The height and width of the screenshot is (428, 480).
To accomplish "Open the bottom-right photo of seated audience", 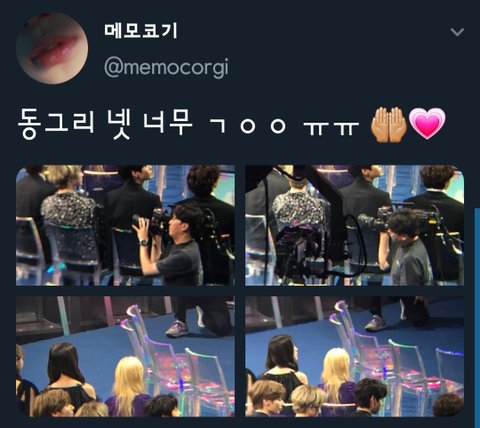I will coord(355,356).
